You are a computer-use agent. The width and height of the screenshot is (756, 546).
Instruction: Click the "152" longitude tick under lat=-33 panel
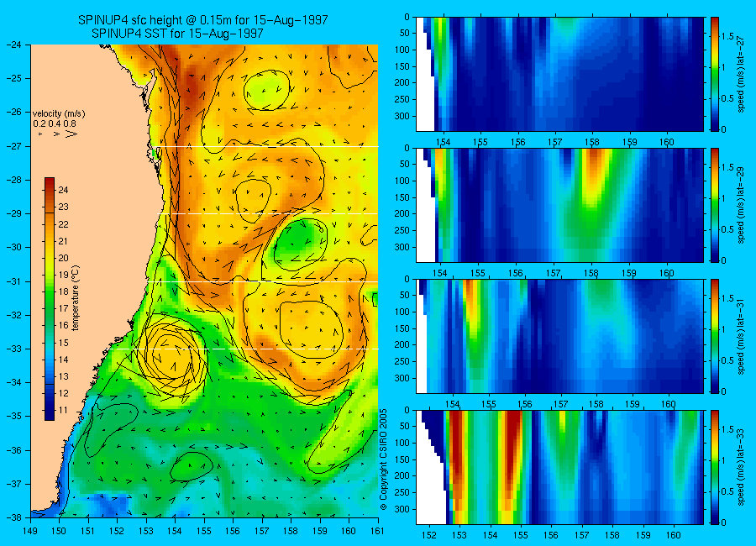point(429,535)
